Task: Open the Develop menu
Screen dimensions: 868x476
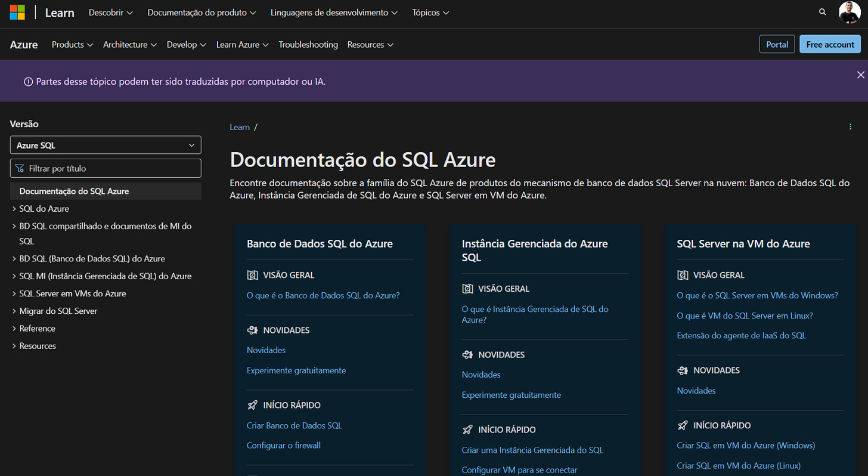Action: [x=187, y=45]
